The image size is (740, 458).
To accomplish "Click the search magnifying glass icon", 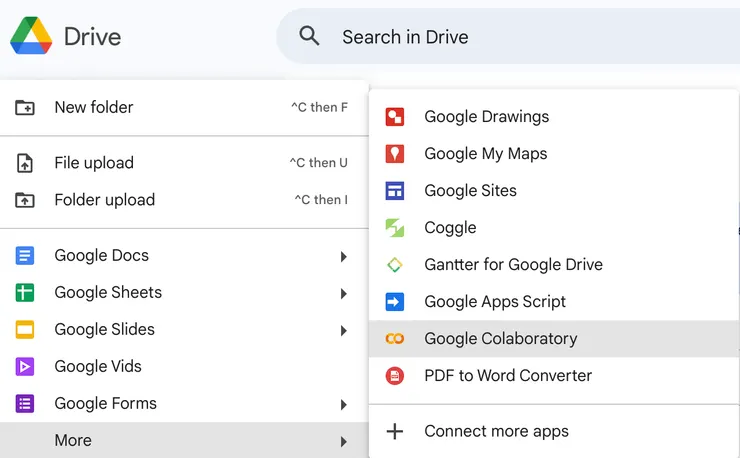I will pos(310,37).
